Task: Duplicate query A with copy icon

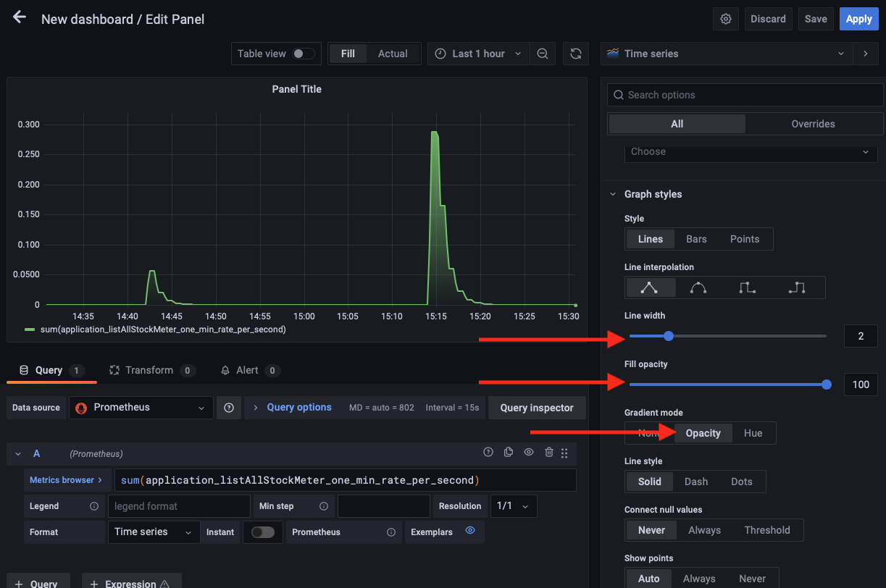Action: click(x=509, y=452)
